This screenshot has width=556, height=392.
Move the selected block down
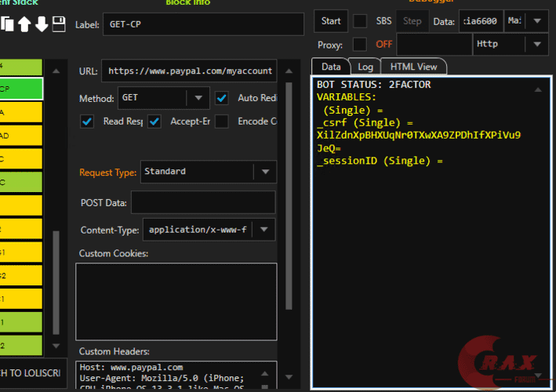point(42,24)
